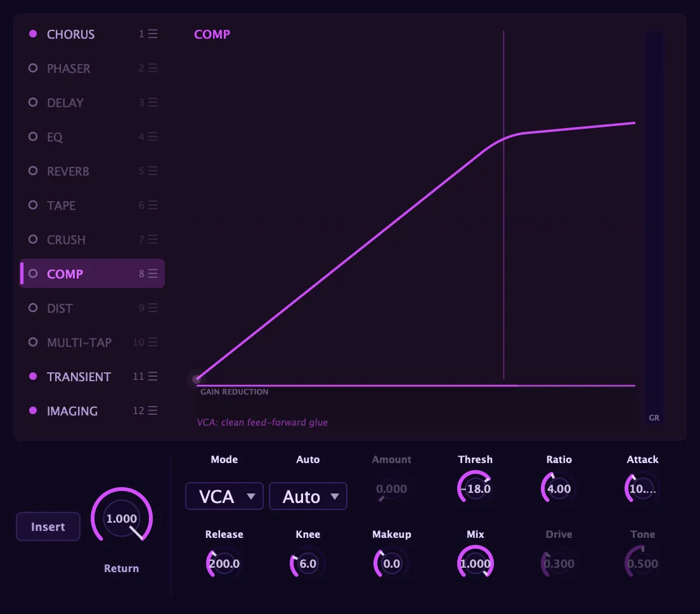The width and height of the screenshot is (700, 614).
Task: Enable the TAPE effect power dot
Action: tap(33, 205)
